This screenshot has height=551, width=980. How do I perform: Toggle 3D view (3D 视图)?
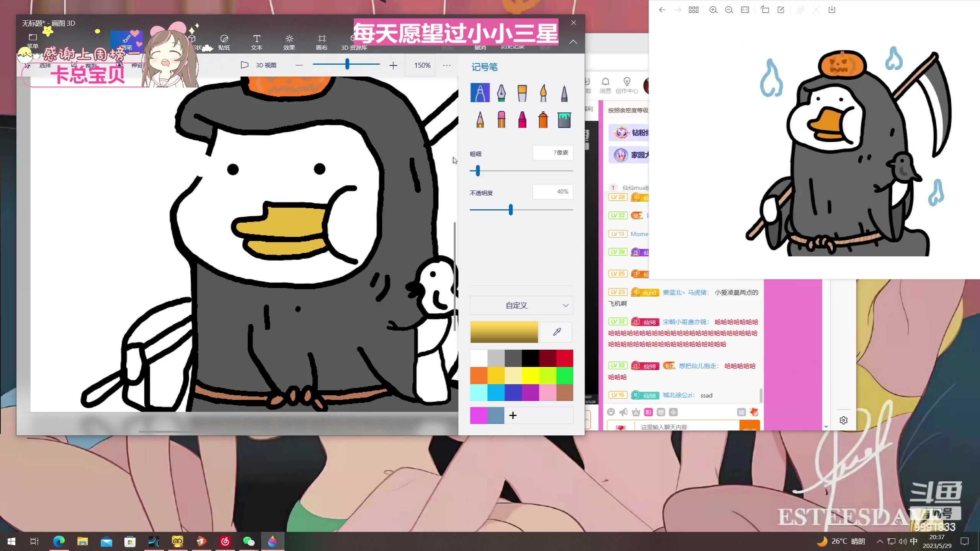click(258, 65)
